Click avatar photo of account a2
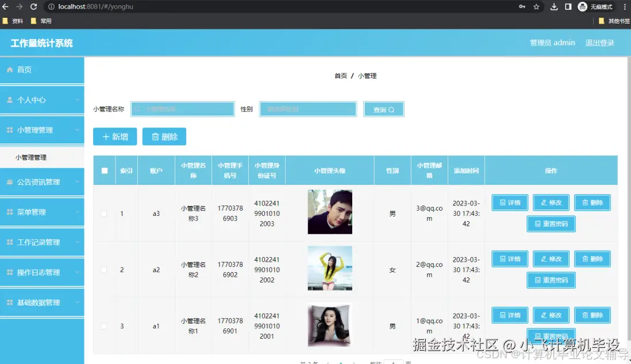631x364 pixels. [x=330, y=268]
